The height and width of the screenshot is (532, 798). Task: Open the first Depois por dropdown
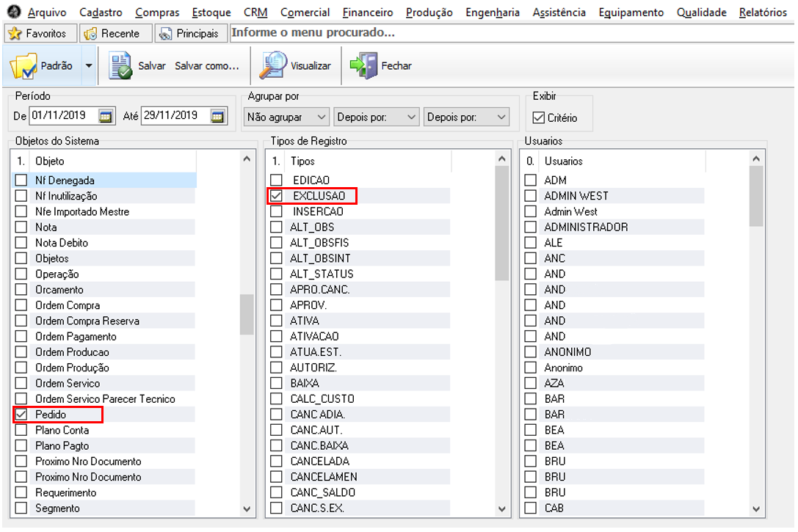click(x=376, y=117)
